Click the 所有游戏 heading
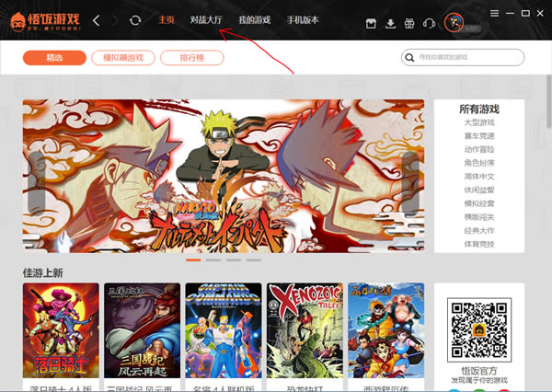 479,110
